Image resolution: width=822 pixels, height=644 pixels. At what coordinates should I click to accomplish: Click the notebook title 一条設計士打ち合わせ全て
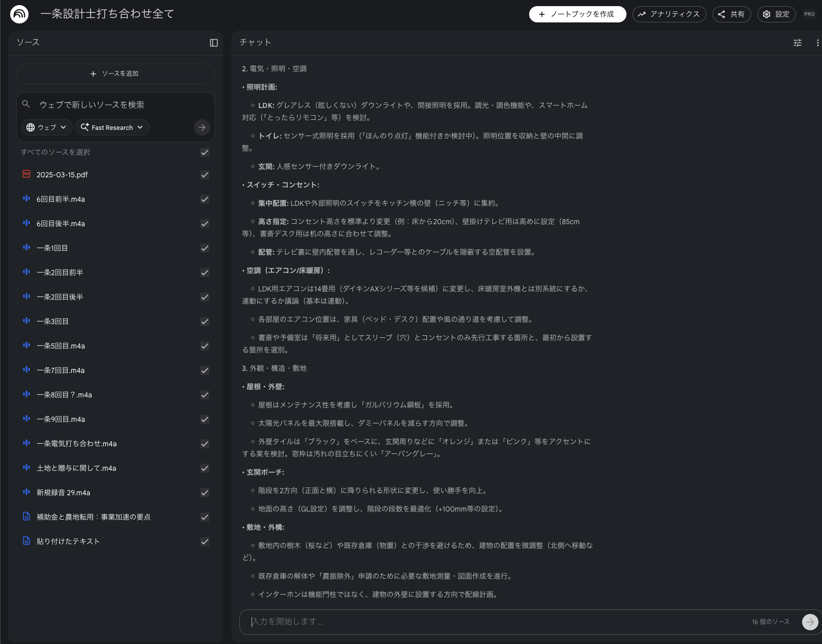point(107,14)
